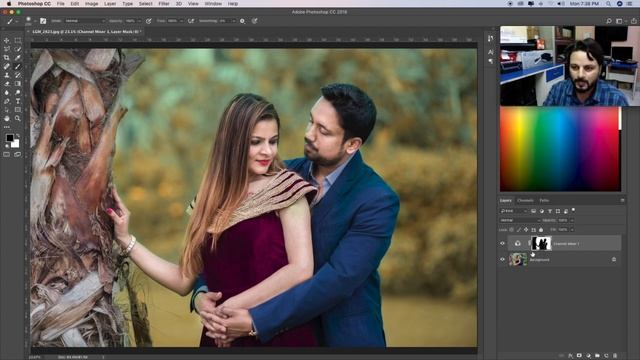
Task: Toggle lock position in Layers panel
Action: point(526,230)
